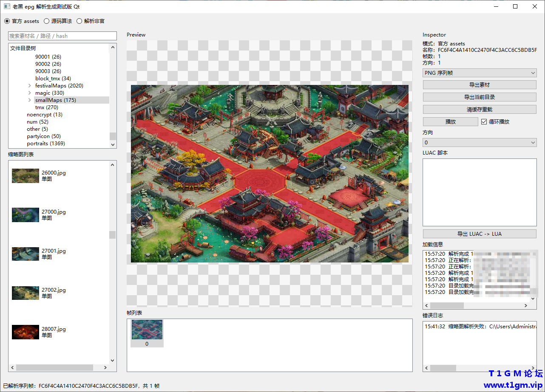Click the map preview image
The width and height of the screenshot is (545, 392).
tap(270, 174)
